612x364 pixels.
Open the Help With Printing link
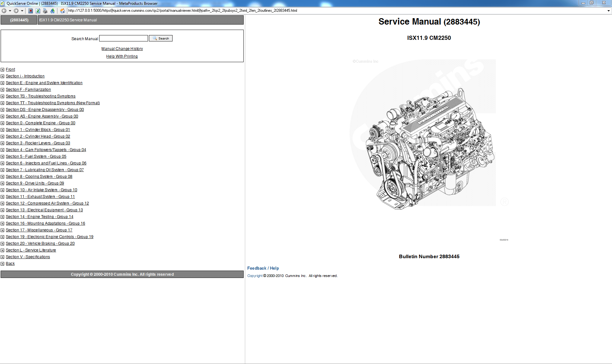coord(122,56)
